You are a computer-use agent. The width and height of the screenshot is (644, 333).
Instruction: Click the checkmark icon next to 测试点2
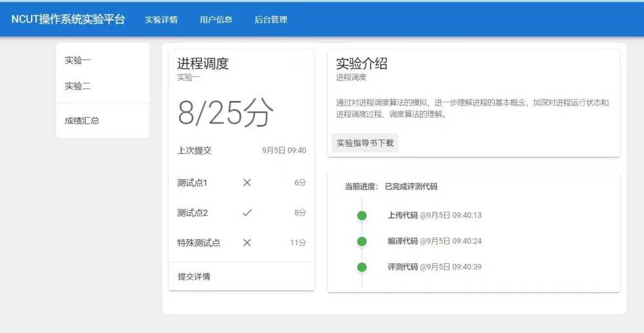click(247, 213)
